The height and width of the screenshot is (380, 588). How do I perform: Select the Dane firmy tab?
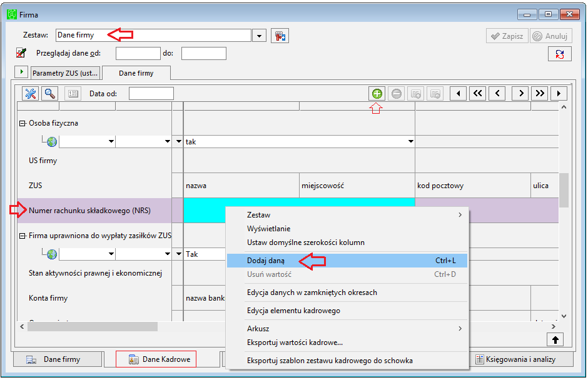[136, 73]
